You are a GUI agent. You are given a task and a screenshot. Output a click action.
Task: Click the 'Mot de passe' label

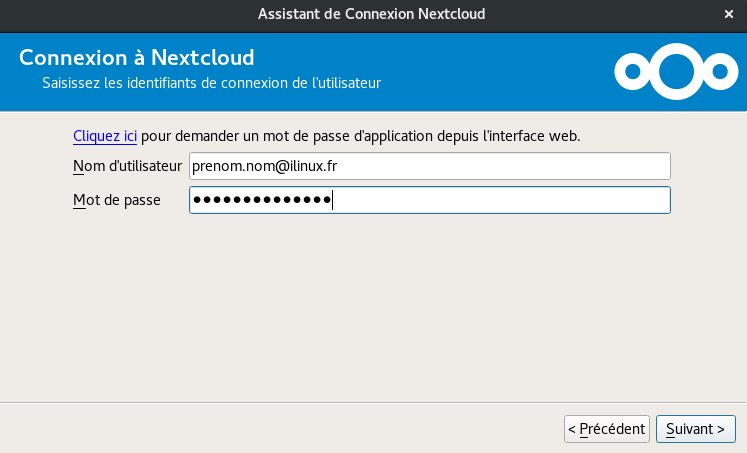pos(117,200)
